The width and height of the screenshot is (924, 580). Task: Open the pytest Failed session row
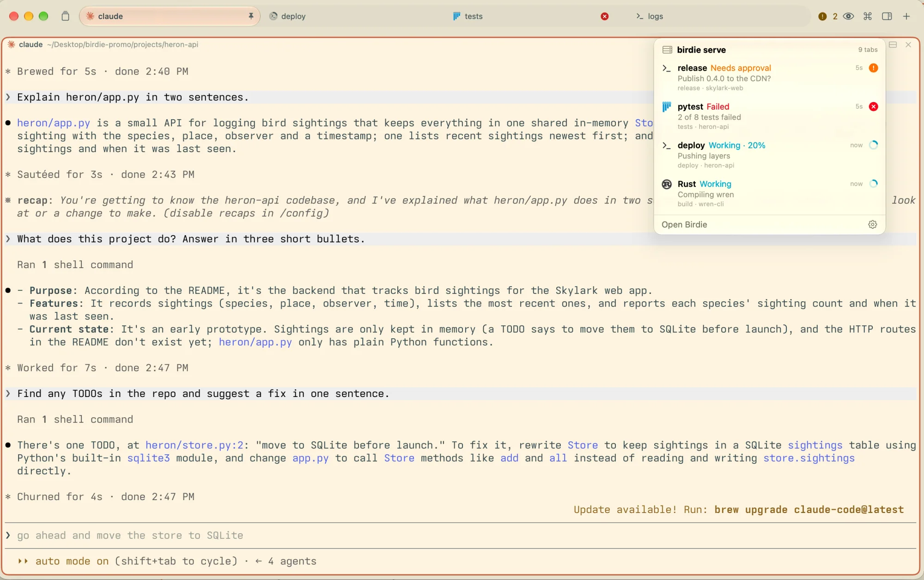point(770,116)
